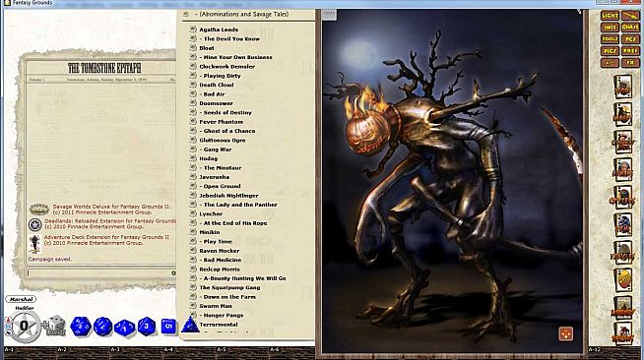Pick the blue six-sided cube die

[168, 327]
